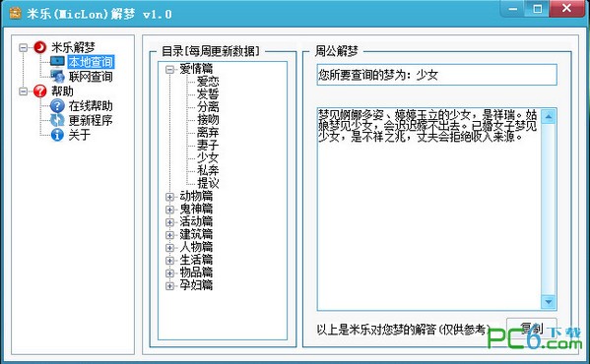The image size is (590, 364).
Task: Click the red moon icon beside 米乐解梦
Action: point(39,47)
